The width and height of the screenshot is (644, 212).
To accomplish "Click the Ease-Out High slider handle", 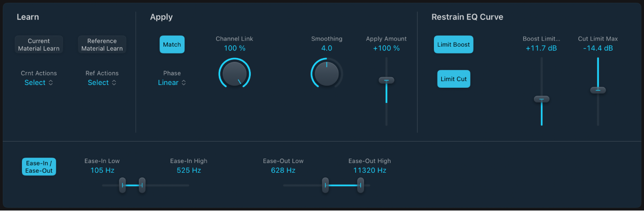I will pyautogui.click(x=360, y=185).
